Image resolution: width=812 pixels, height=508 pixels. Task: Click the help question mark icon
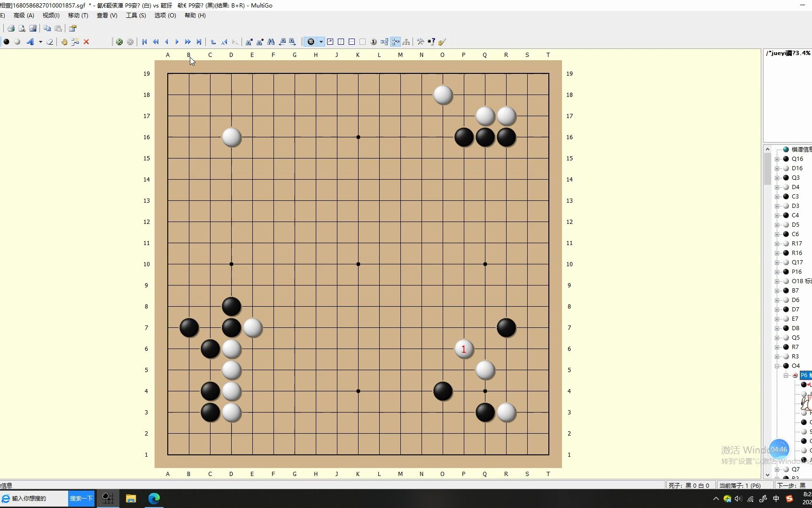pos(431,42)
